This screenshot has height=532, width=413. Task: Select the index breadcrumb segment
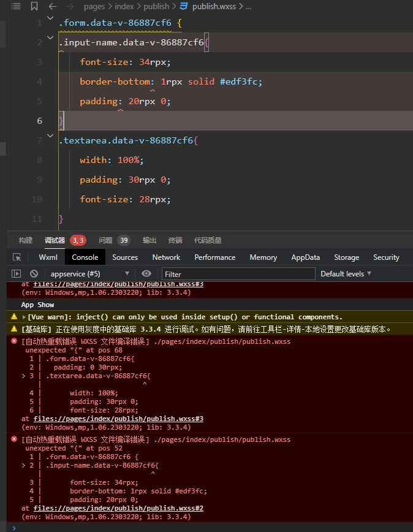point(124,7)
